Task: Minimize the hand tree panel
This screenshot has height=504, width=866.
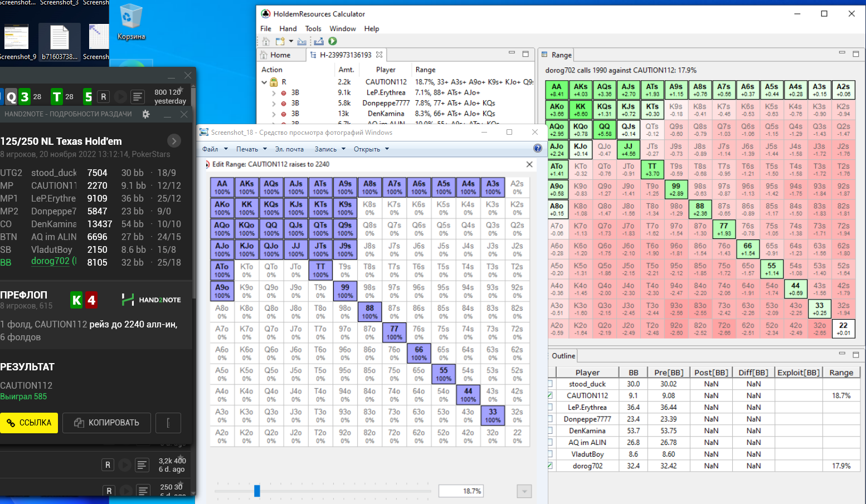Action: [x=512, y=53]
